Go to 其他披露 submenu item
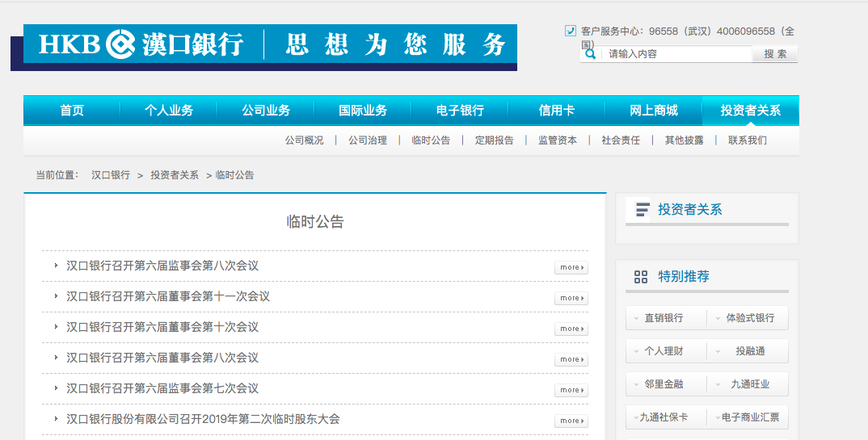Image resolution: width=868 pixels, height=440 pixels. pyautogui.click(x=685, y=140)
